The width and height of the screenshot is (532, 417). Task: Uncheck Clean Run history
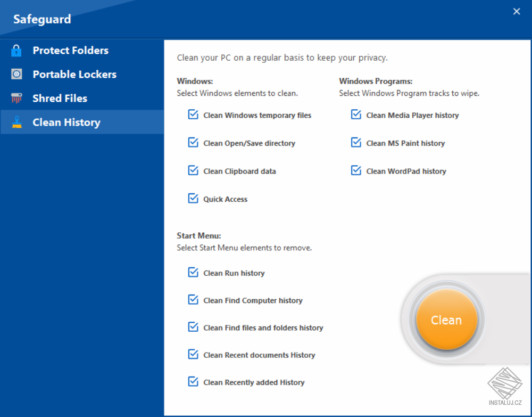pyautogui.click(x=193, y=272)
